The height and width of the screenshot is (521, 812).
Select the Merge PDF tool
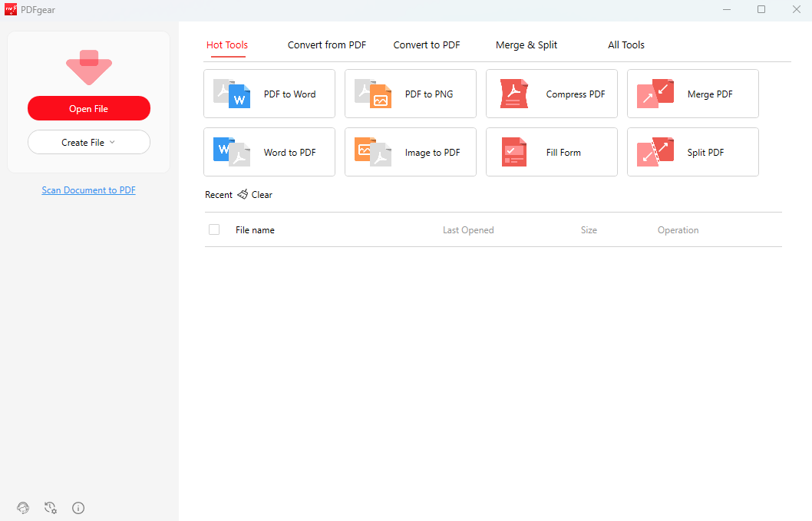692,94
